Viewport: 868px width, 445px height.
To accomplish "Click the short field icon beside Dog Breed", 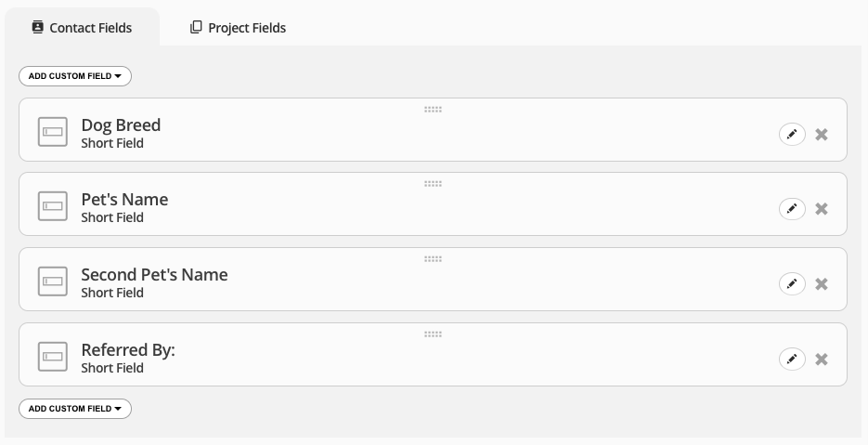I will (x=53, y=132).
